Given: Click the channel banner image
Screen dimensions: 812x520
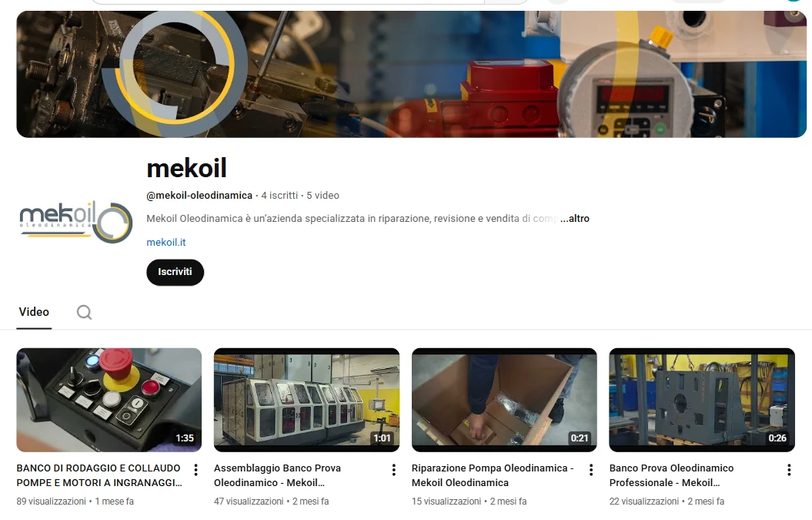Looking at the screenshot, I should [x=411, y=74].
